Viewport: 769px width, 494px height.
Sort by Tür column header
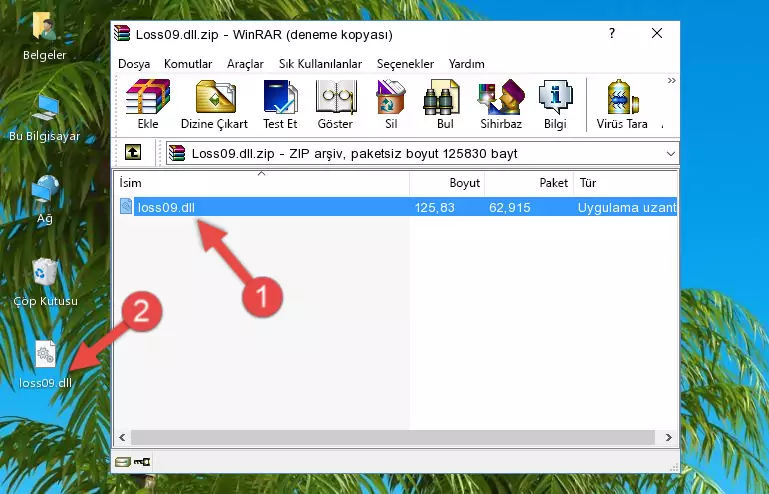tap(625, 183)
